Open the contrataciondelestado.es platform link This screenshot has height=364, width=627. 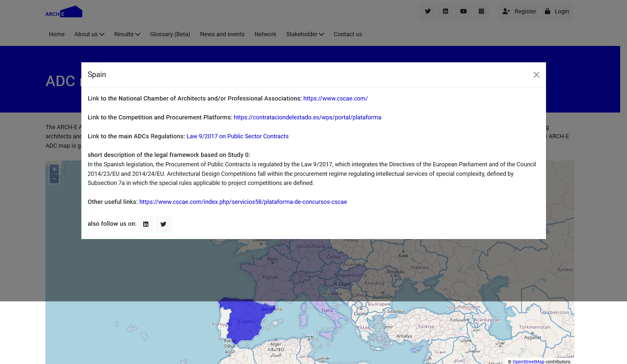[307, 117]
